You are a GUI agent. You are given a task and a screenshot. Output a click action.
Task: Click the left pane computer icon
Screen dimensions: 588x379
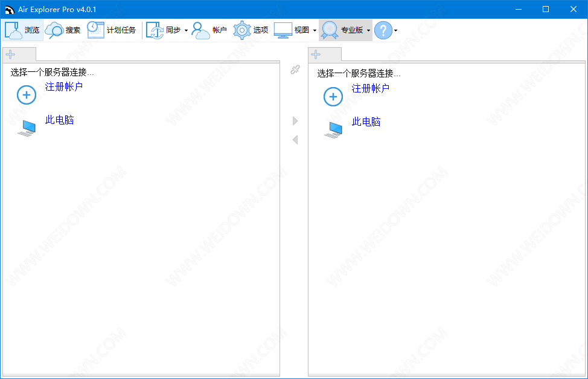[x=27, y=128]
